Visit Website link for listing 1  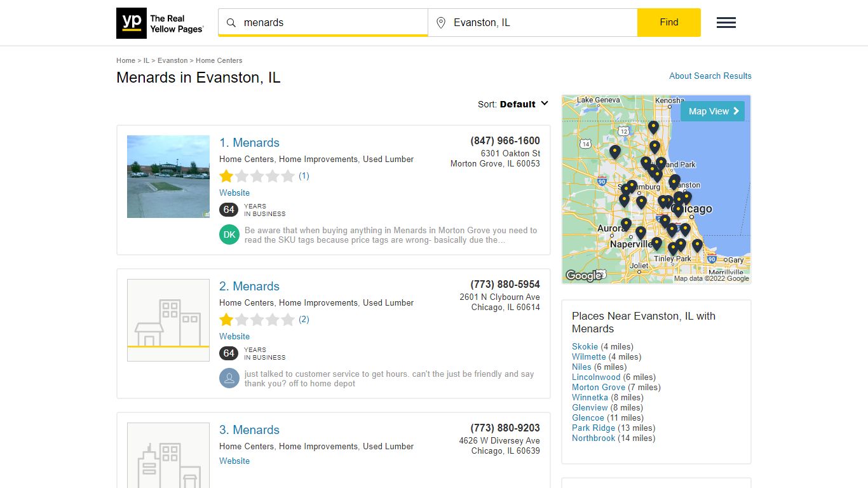coord(234,193)
